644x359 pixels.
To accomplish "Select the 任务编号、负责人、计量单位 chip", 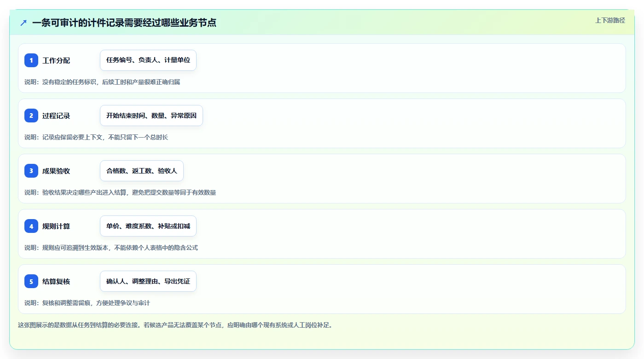I will pos(148,60).
